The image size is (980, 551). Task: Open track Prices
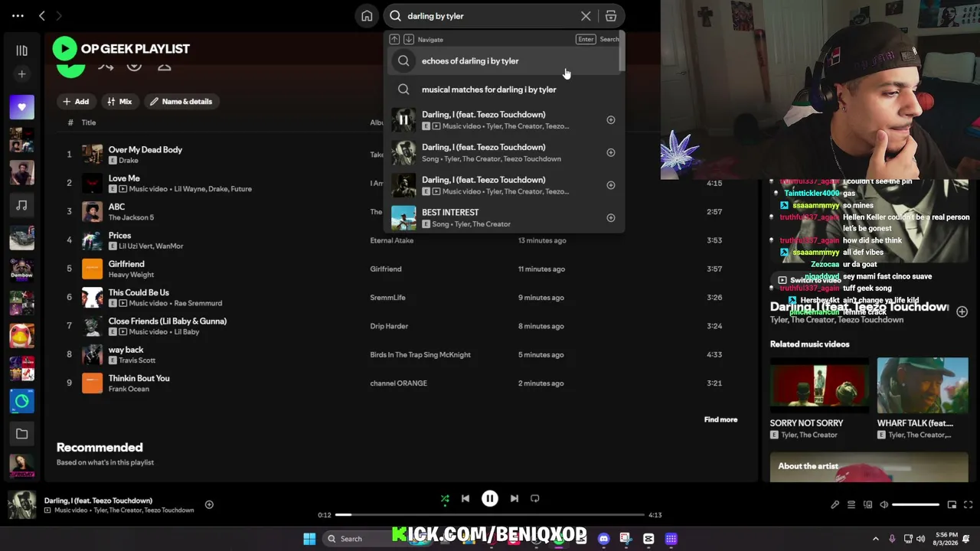[119, 236]
